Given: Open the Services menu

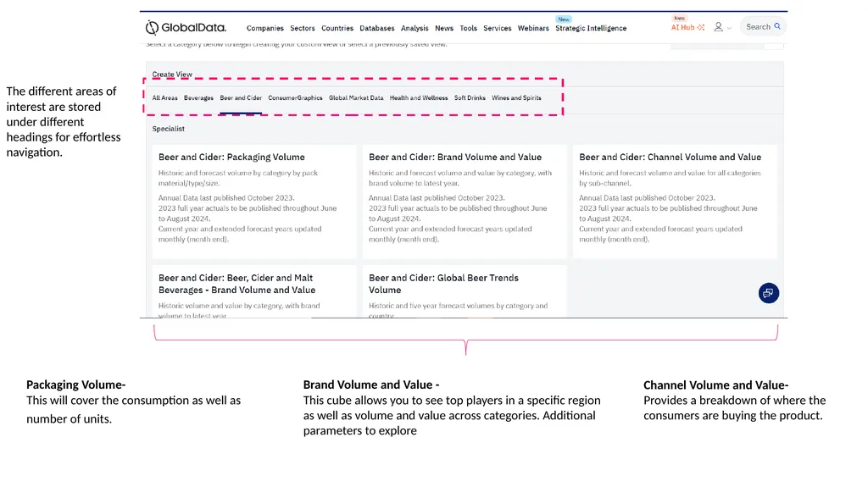Looking at the screenshot, I should pos(497,28).
